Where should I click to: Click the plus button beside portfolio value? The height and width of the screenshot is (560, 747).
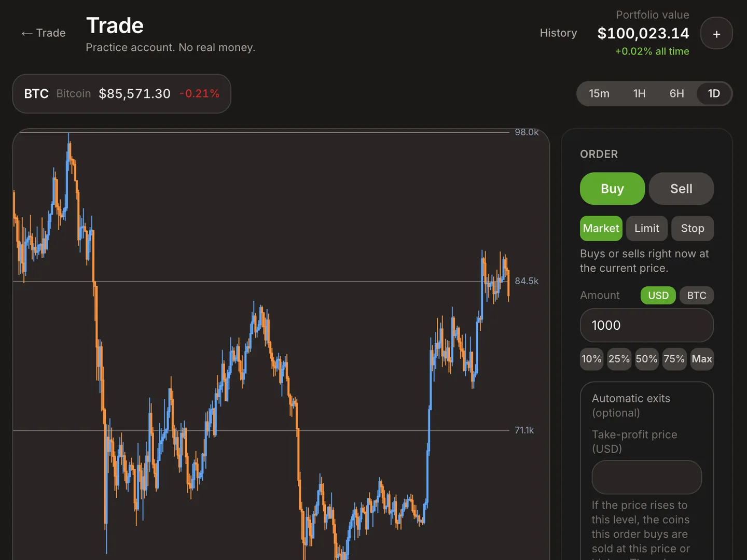(x=716, y=34)
